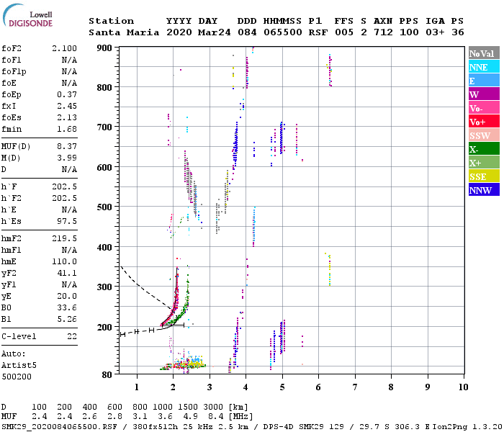Click the M(D) value 3.99
The height and width of the screenshot is (432, 504).
(67, 158)
